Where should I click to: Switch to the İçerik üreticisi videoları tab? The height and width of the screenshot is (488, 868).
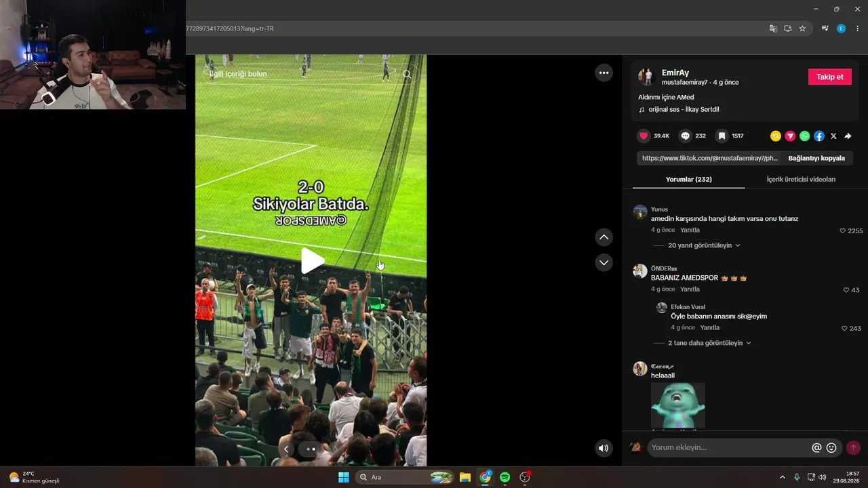tap(801, 180)
